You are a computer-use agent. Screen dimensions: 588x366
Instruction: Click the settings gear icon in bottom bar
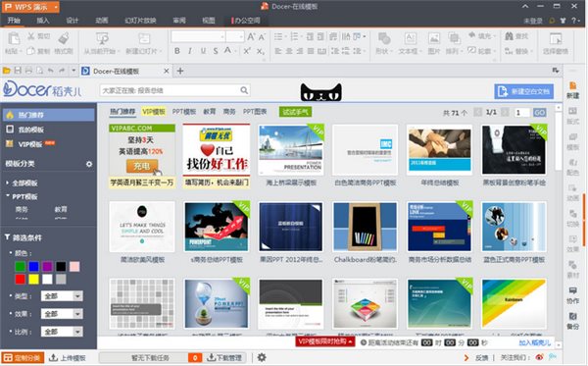[262, 357]
